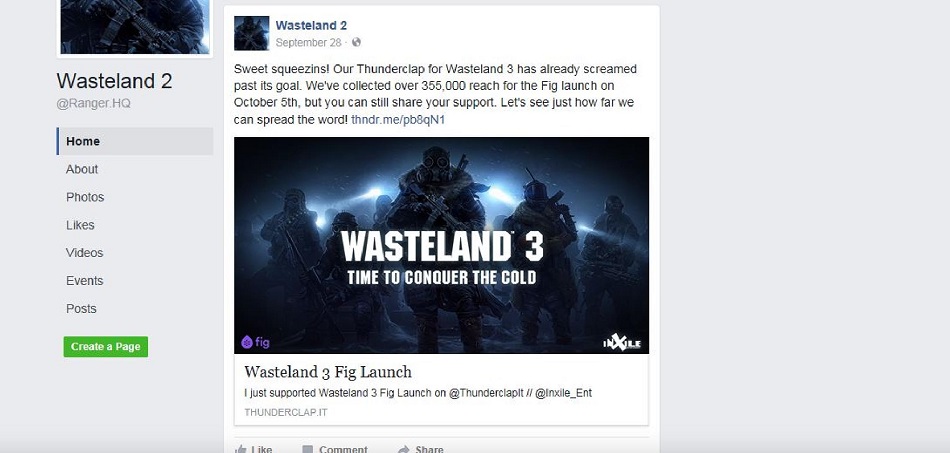The width and height of the screenshot is (950, 453).
Task: Select the Home tab in sidebar
Action: pos(135,141)
